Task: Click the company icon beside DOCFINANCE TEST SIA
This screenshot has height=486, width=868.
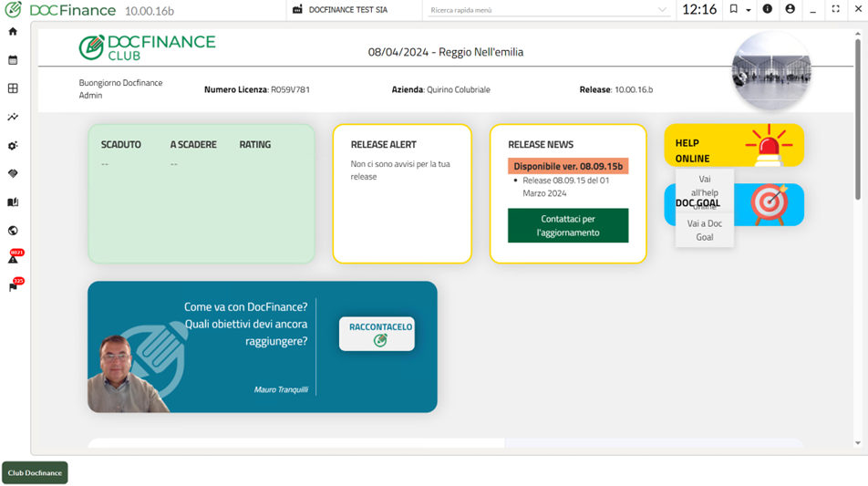Action: [x=297, y=9]
